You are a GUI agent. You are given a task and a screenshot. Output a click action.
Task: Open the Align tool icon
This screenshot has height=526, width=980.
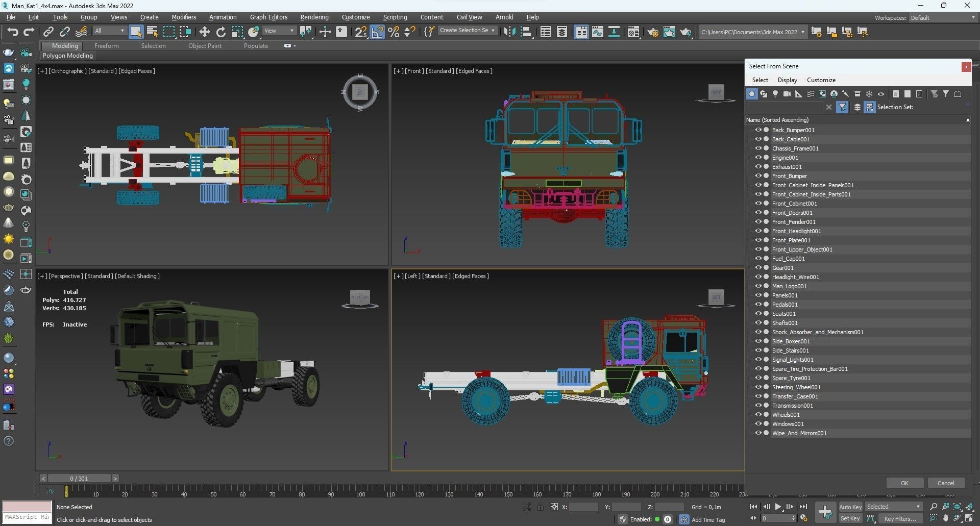(526, 32)
